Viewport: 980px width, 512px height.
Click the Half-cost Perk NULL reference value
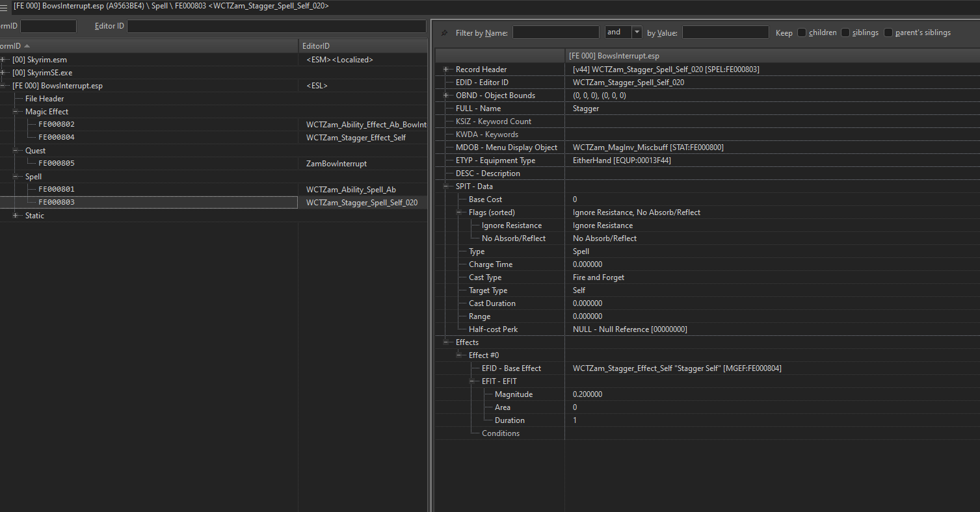[x=630, y=329]
